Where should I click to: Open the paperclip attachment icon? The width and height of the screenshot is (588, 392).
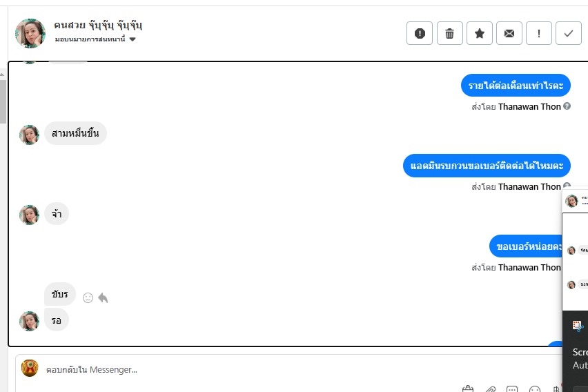[490, 389]
